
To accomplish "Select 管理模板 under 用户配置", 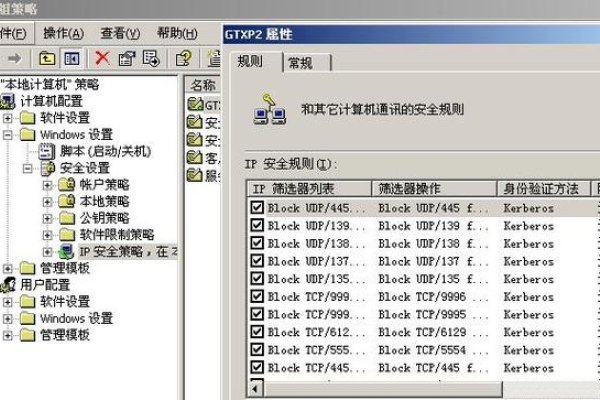I will pyautogui.click(x=65, y=335).
